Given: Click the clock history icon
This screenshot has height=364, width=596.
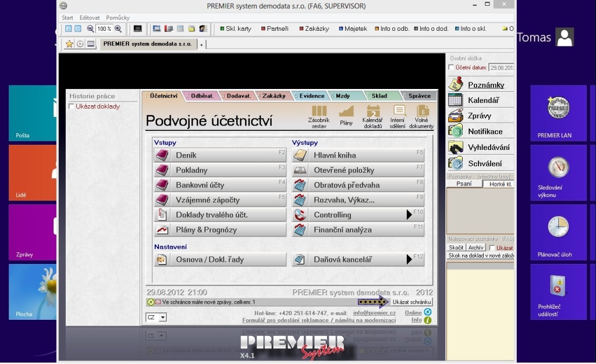Looking at the screenshot, I should pyautogui.click(x=80, y=44).
